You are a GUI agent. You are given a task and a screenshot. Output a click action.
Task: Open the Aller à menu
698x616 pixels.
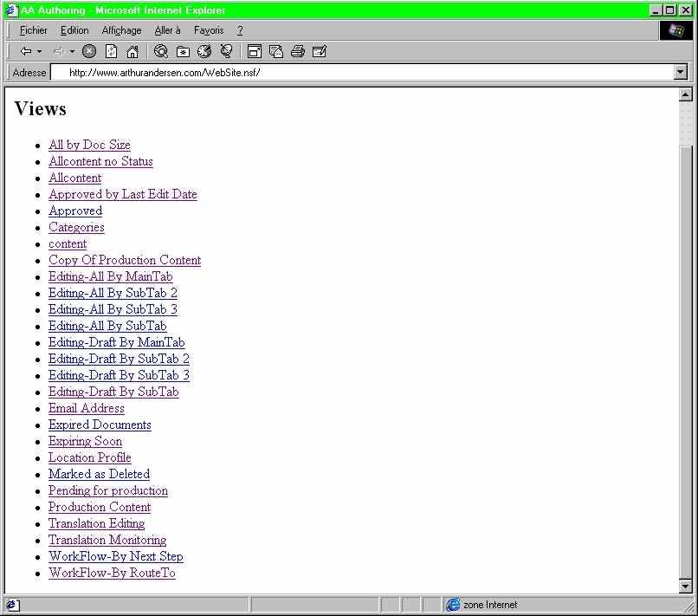point(167,30)
